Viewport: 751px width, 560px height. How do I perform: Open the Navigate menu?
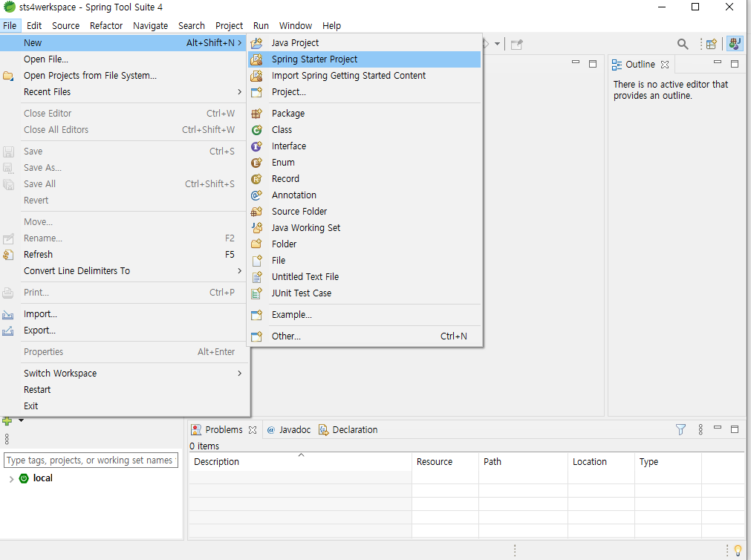tap(150, 26)
